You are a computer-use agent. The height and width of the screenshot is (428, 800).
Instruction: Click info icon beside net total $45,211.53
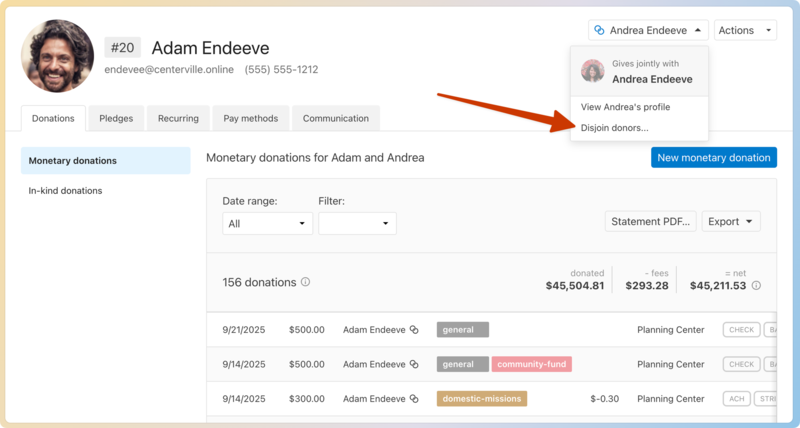click(756, 286)
